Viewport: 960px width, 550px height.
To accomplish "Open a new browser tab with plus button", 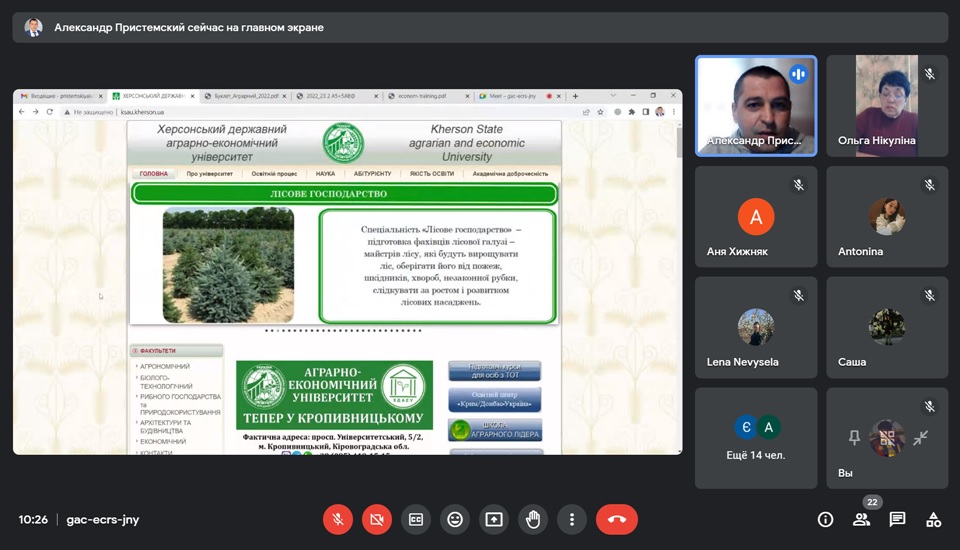I will (575, 96).
